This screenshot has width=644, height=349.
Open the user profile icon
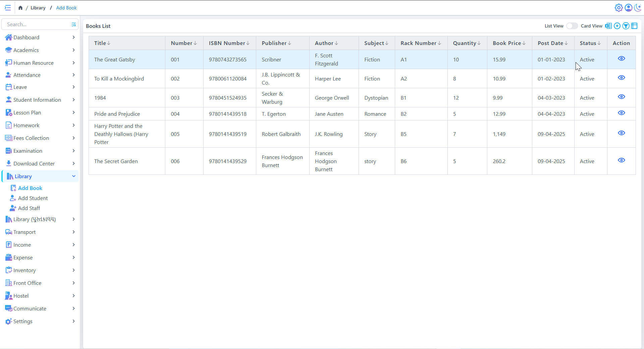629,8
